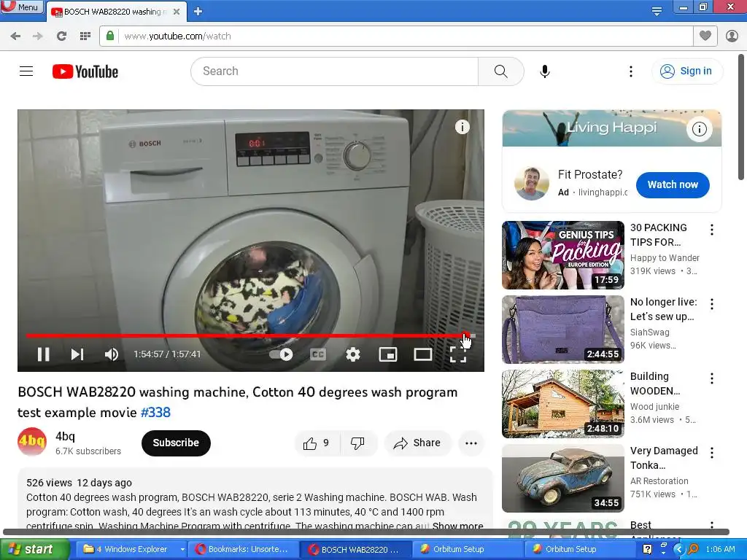This screenshot has height=560, width=747.
Task: Open hashtag #338 link
Action: (155, 413)
